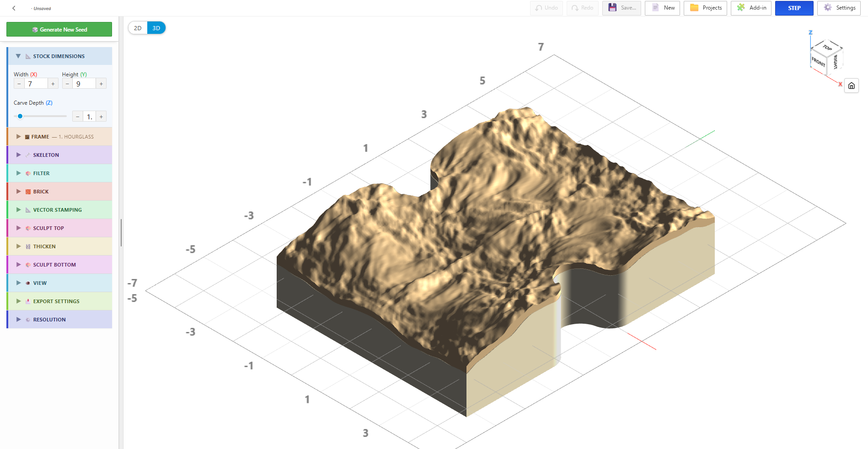This screenshot has width=868, height=449.
Task: Expand the Sculpt Top section
Action: [60, 228]
